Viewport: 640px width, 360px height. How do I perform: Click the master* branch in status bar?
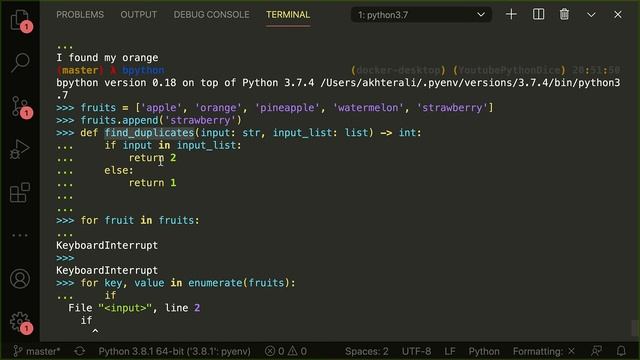pyautogui.click(x=37, y=351)
